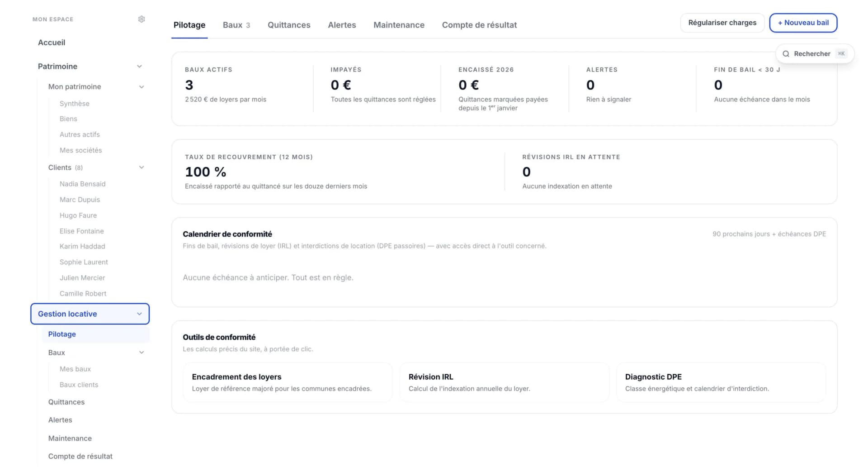Image resolution: width=868 pixels, height=467 pixels.
Task: Open Compte de résultat in the sidebar
Action: [80, 456]
